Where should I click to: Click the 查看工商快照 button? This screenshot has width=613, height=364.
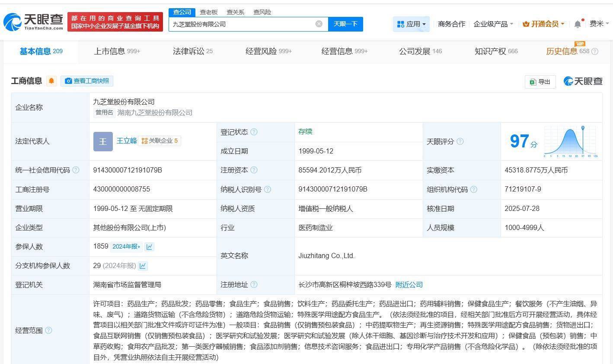pyautogui.click(x=87, y=81)
